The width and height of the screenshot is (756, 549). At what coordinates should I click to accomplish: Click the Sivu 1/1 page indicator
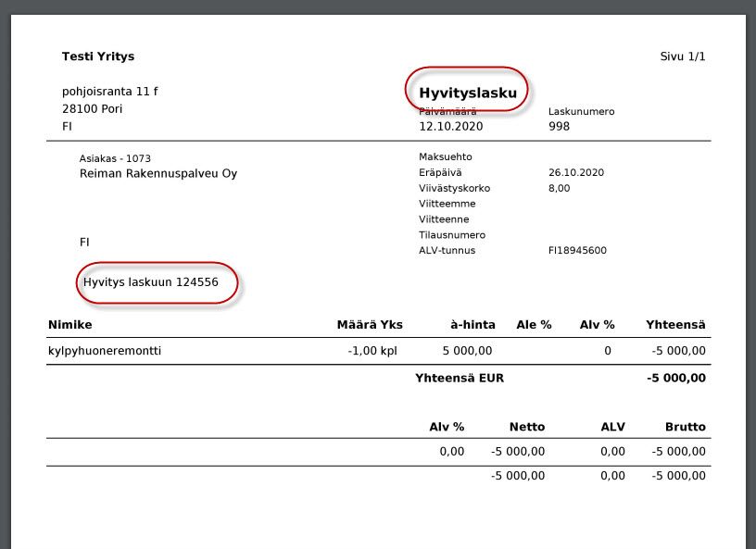[x=683, y=56]
